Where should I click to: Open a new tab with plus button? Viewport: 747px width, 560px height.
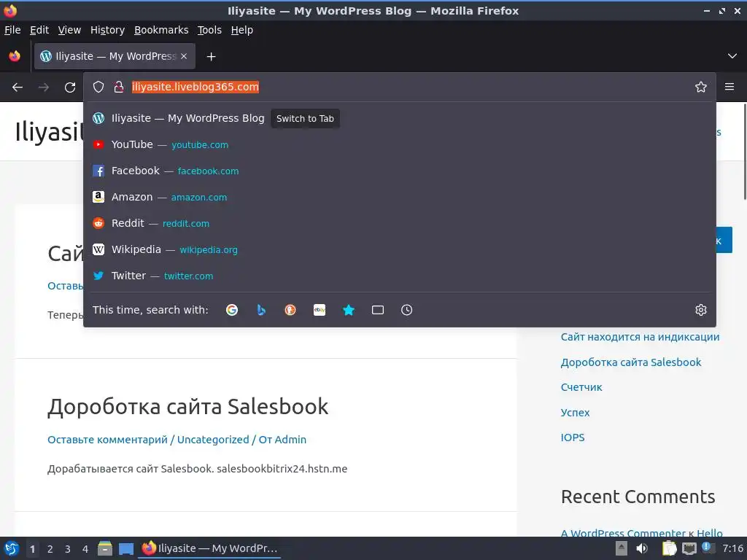(x=211, y=57)
